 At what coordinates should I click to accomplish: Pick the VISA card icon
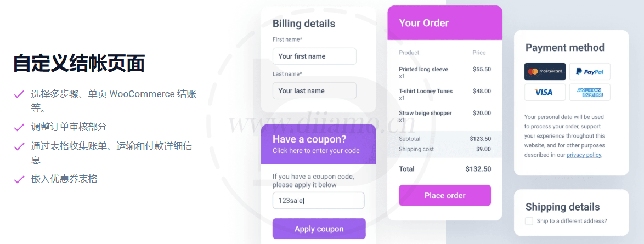coord(545,92)
